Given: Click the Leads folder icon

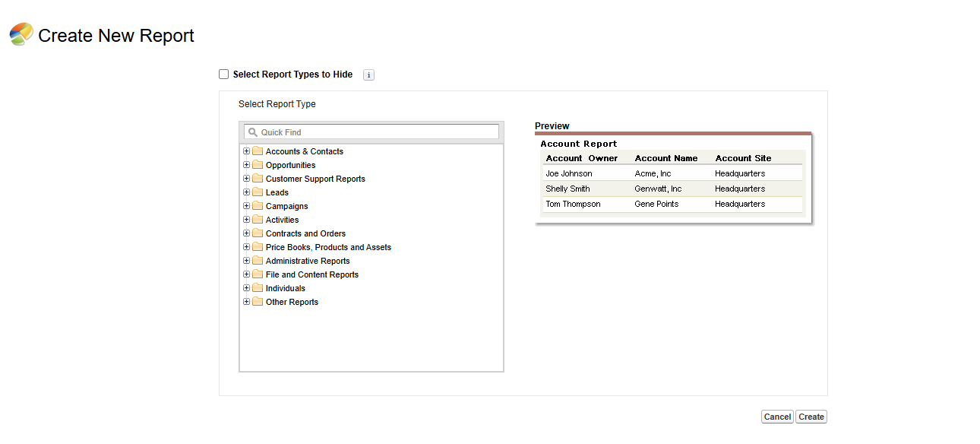Looking at the screenshot, I should click(x=256, y=192).
